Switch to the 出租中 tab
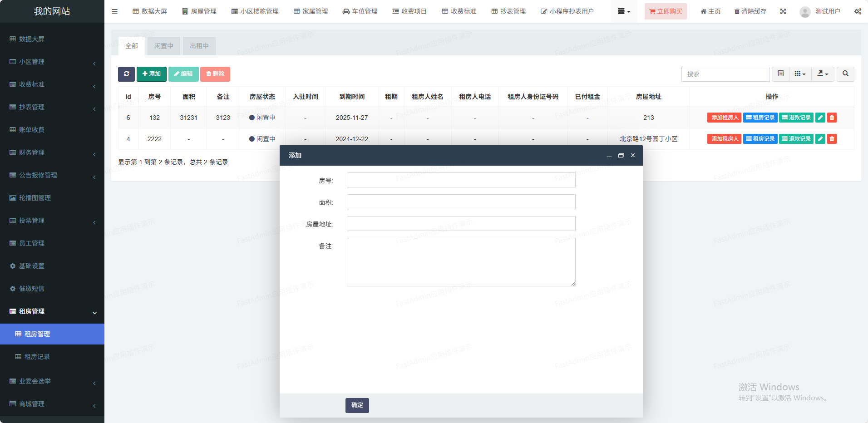The image size is (868, 423). [199, 46]
